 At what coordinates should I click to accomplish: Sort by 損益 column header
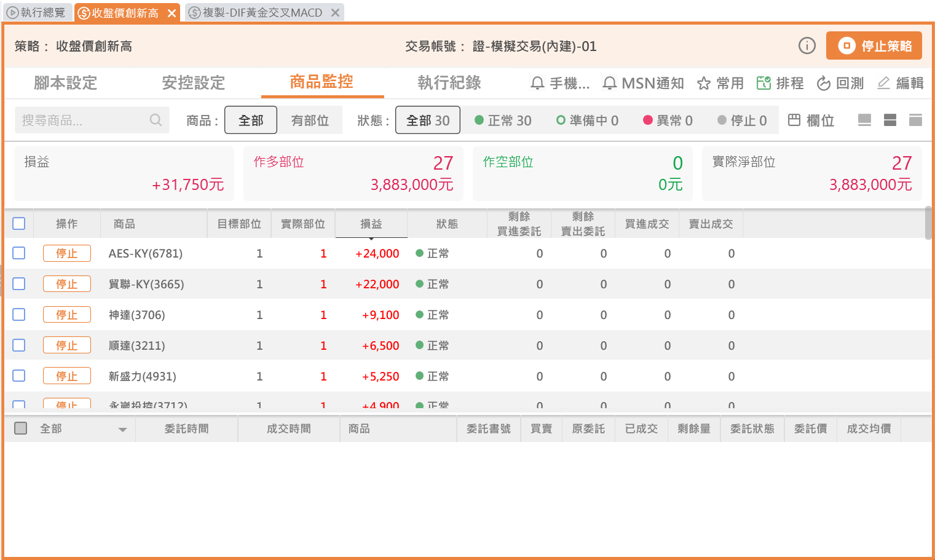(371, 224)
